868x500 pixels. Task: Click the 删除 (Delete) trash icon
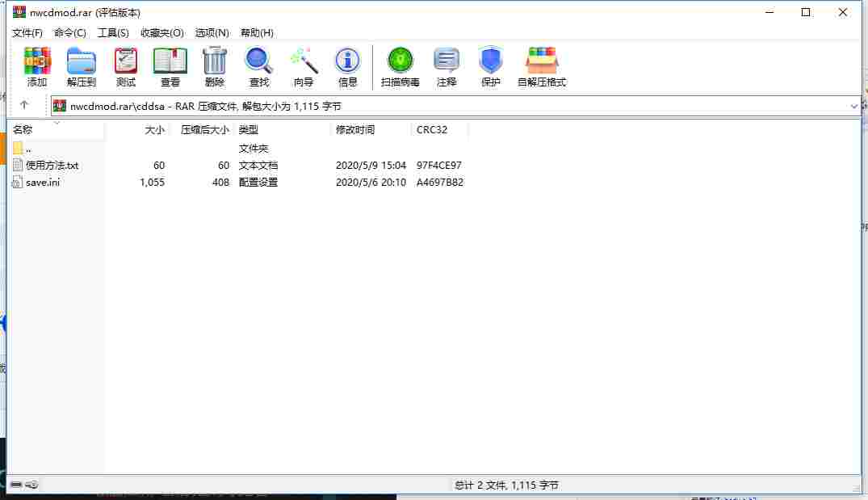(x=214, y=61)
